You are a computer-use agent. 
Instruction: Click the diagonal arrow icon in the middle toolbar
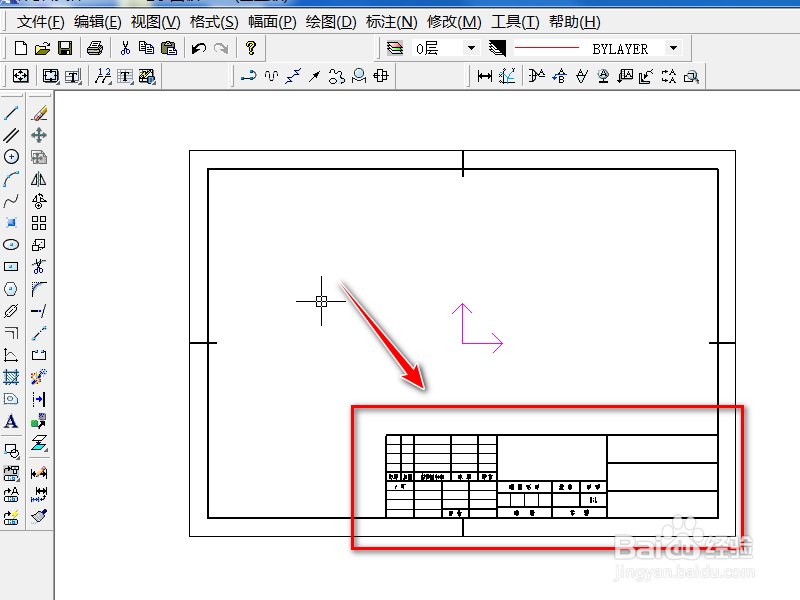point(314,77)
